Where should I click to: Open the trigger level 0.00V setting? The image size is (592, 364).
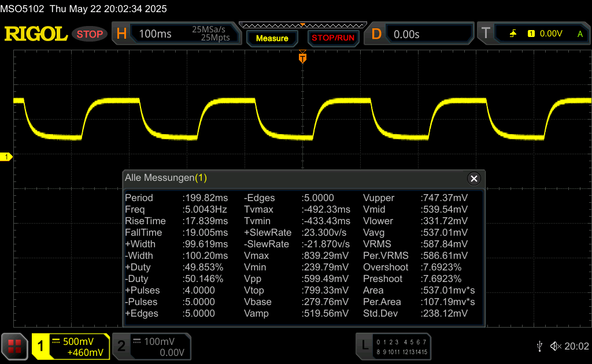pos(551,34)
